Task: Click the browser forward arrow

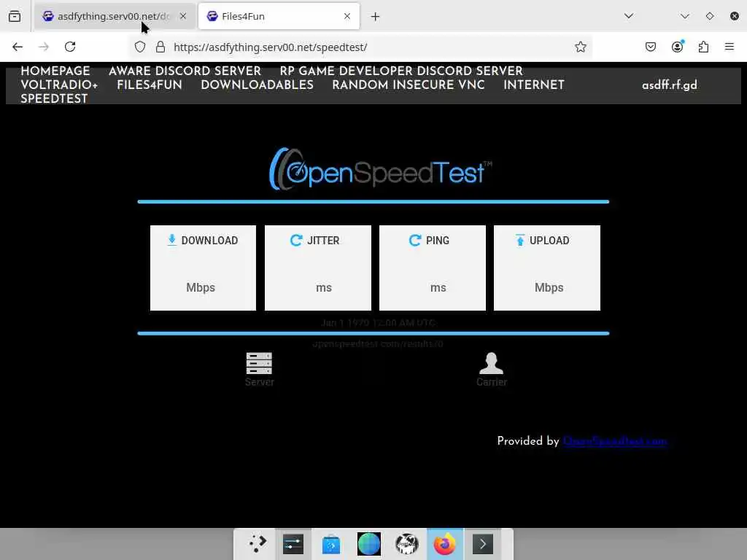Action: pos(44,47)
